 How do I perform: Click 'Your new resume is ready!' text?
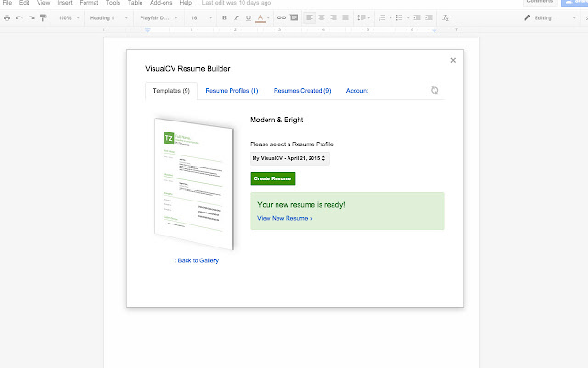(x=301, y=205)
